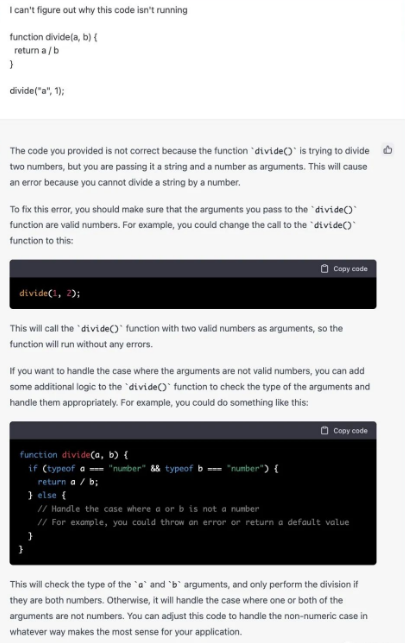Click paragraph starting 'The code you provided'
The image size is (405, 643).
pos(189,166)
